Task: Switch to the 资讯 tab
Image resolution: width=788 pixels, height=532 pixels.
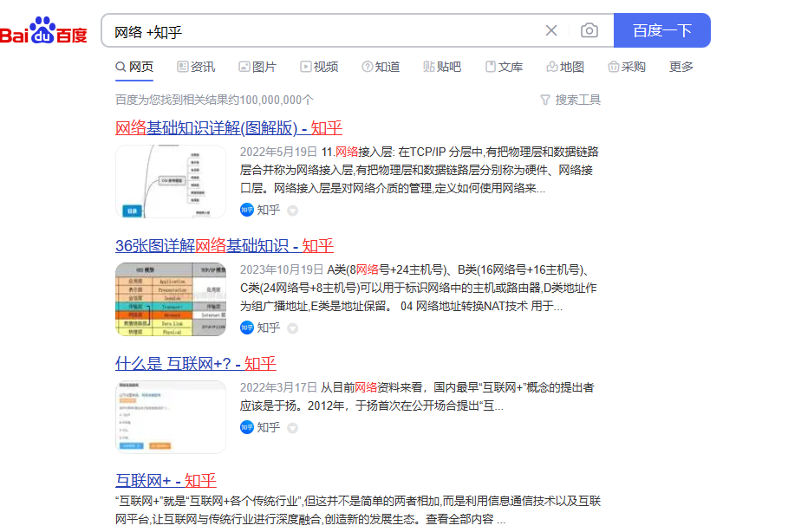Action: [197, 67]
